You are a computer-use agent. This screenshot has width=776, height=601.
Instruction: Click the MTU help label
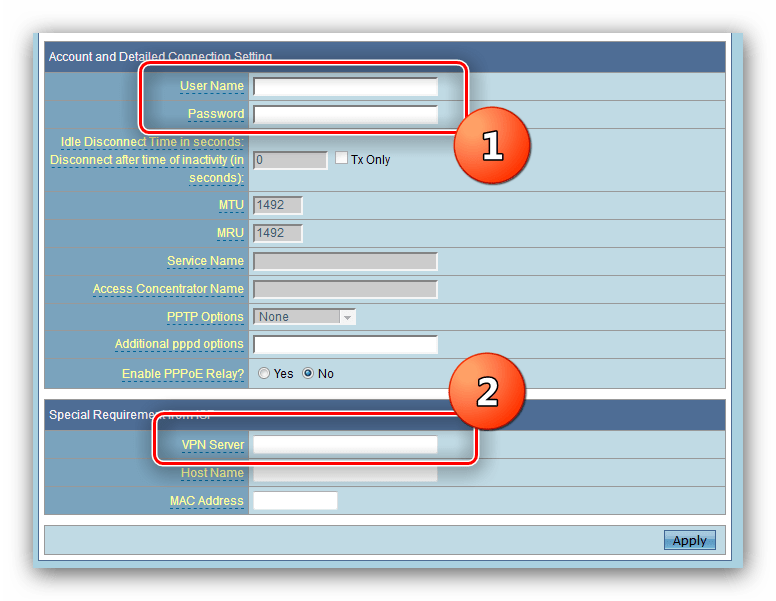pyautogui.click(x=231, y=205)
